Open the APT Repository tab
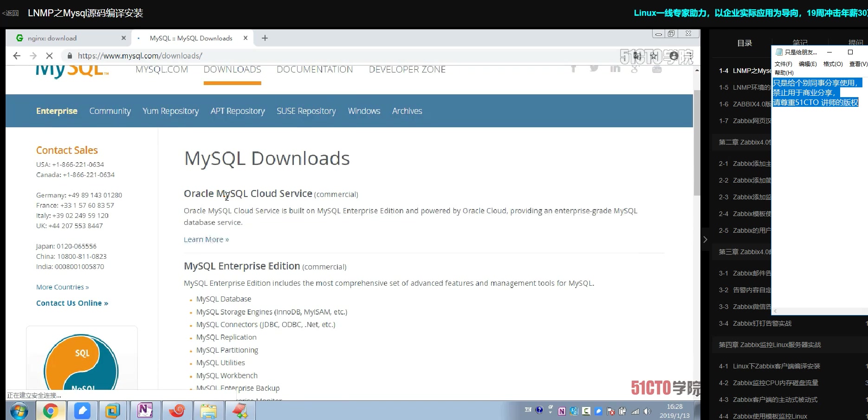Image resolution: width=868 pixels, height=420 pixels. [238, 111]
